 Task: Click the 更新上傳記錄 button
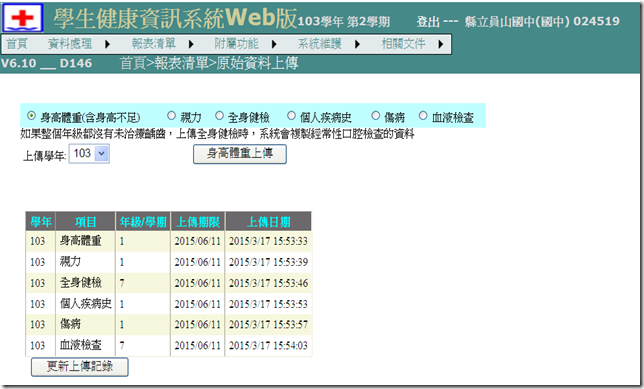[80, 367]
